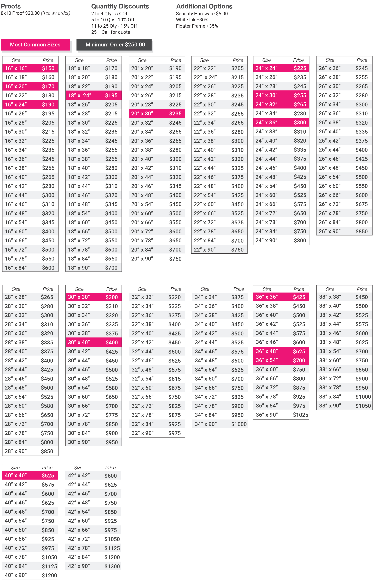Select the highlighted 30" x 40" $400 row

93,342
